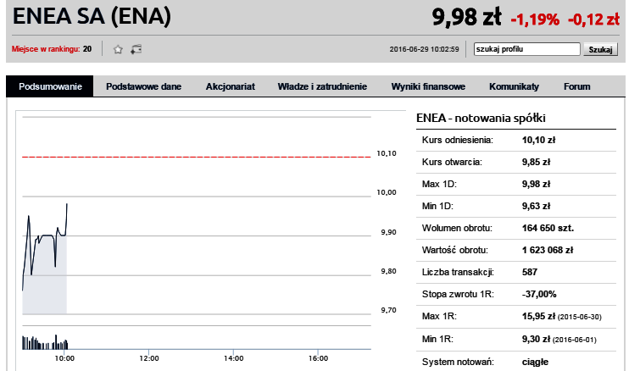
Task: Click 'Miejsce w rankingu' label
Action: point(45,49)
